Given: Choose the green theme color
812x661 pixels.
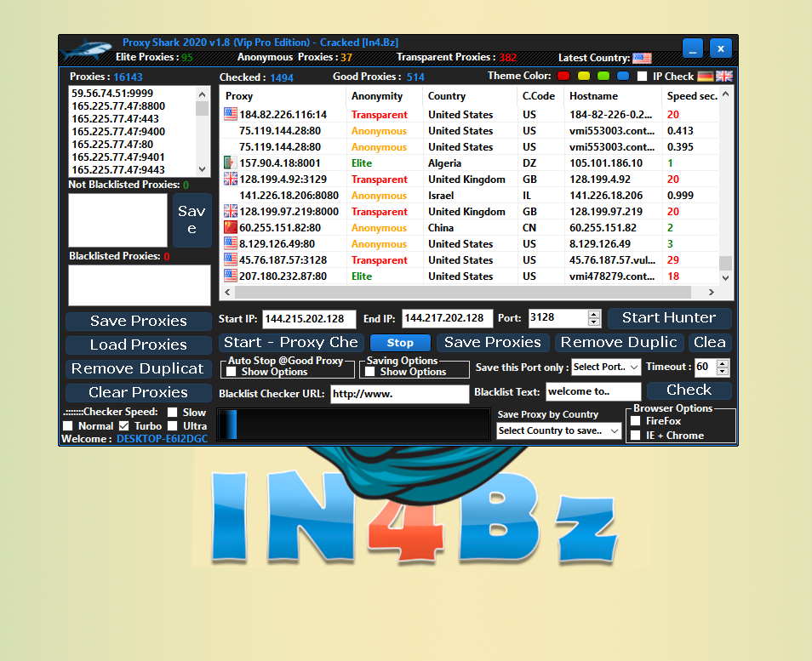Looking at the screenshot, I should 603,76.
